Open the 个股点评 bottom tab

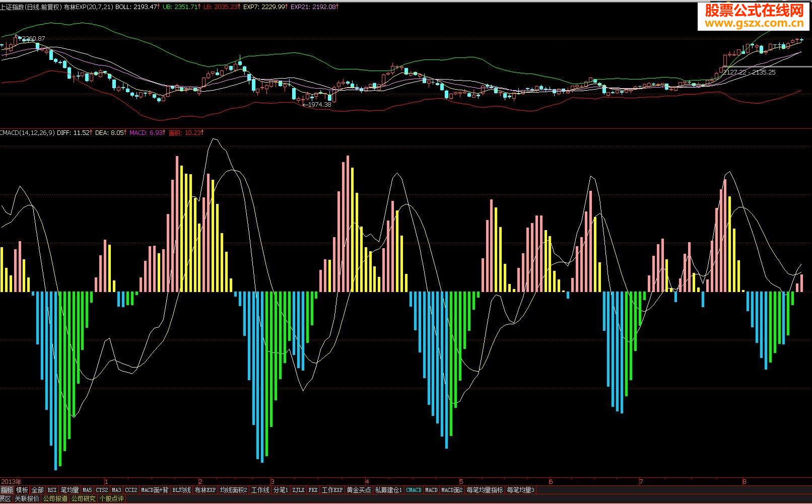[x=111, y=499]
